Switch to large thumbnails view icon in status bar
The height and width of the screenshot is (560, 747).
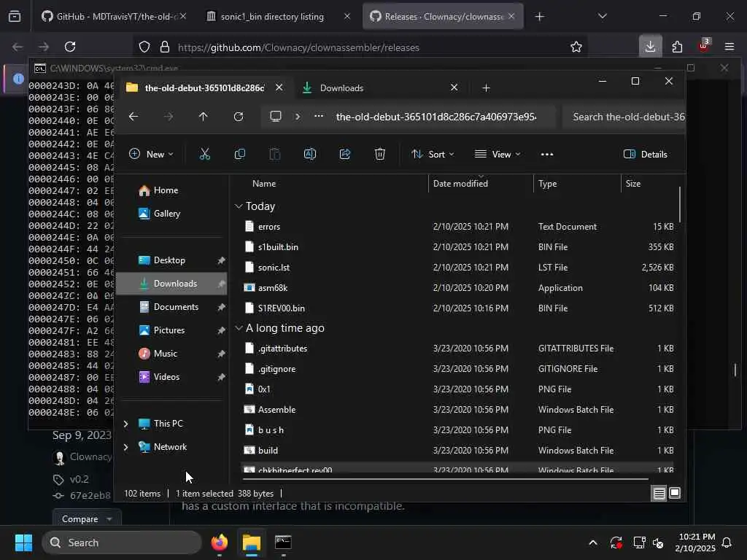click(675, 494)
